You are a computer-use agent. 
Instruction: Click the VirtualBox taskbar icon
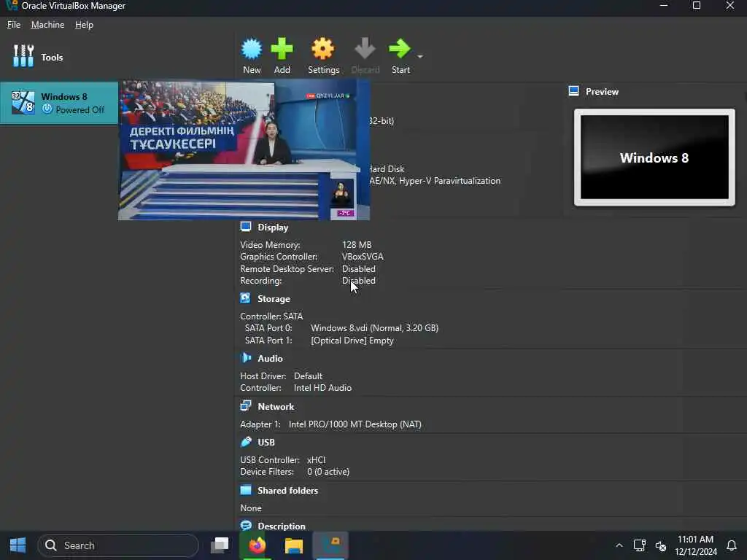[330, 545]
